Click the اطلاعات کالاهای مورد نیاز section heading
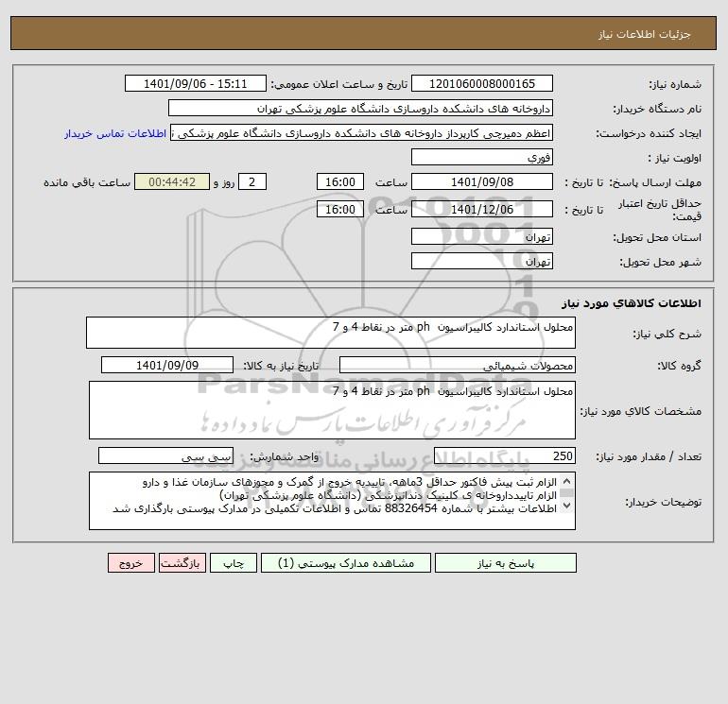The height and width of the screenshot is (704, 728). 632,303
